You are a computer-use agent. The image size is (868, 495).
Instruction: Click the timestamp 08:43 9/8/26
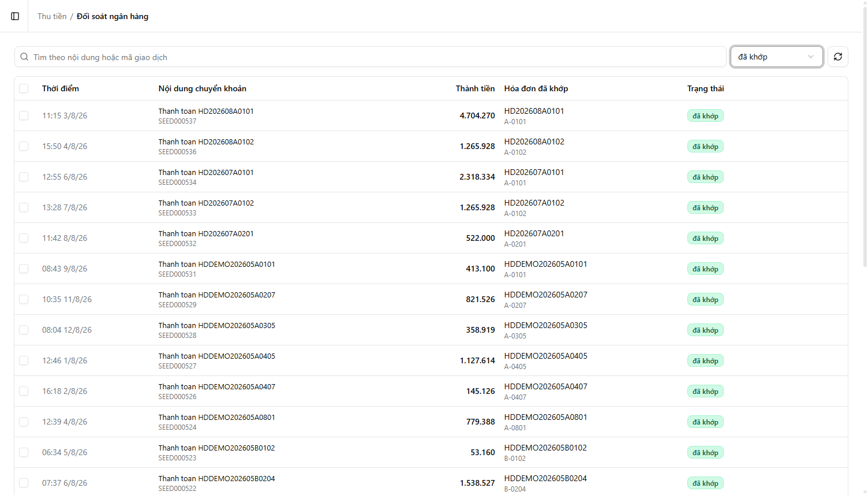click(x=65, y=269)
